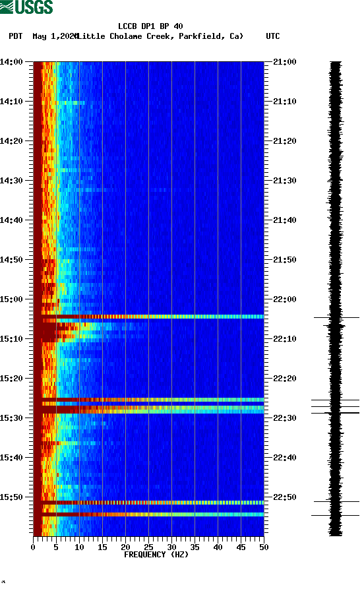The height and width of the screenshot is (589, 364).
Task: Click the '14:10' PDT time label
Action: (x=11, y=102)
